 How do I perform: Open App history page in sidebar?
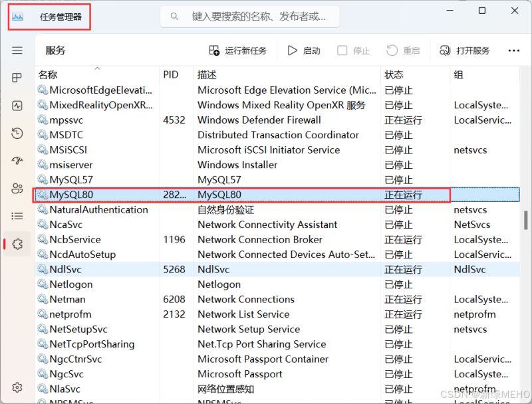17,133
